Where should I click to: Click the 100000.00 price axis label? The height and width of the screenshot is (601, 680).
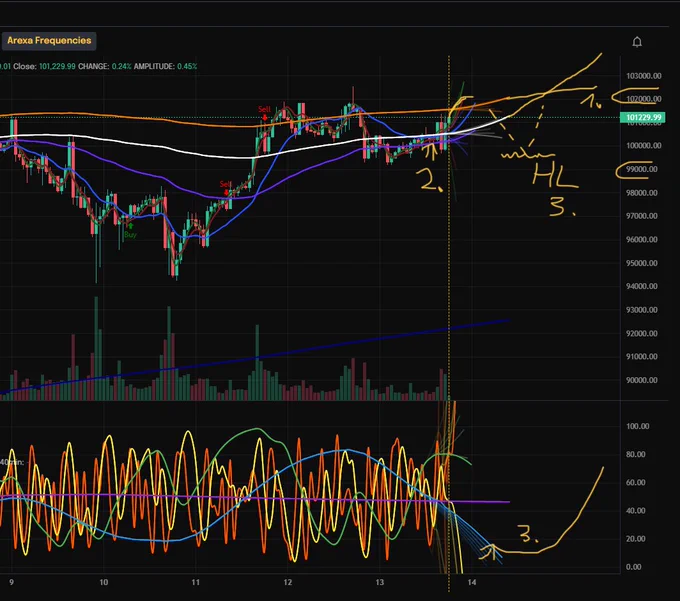click(x=644, y=146)
